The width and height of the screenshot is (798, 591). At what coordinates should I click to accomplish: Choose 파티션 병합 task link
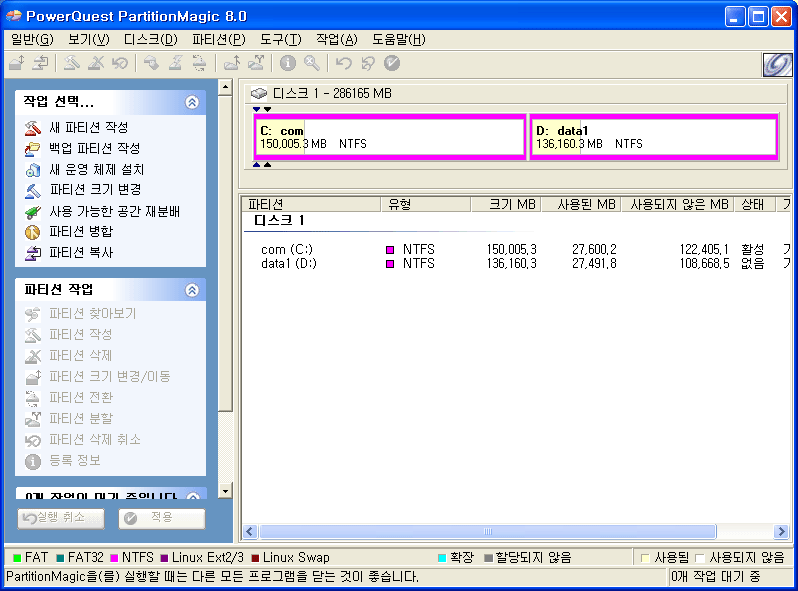click(81, 232)
